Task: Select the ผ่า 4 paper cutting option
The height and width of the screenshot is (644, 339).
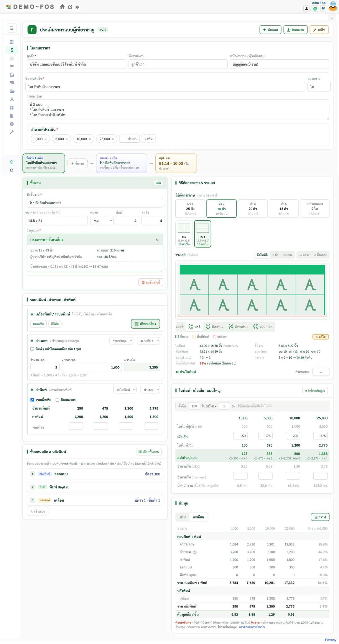Action: [253, 208]
